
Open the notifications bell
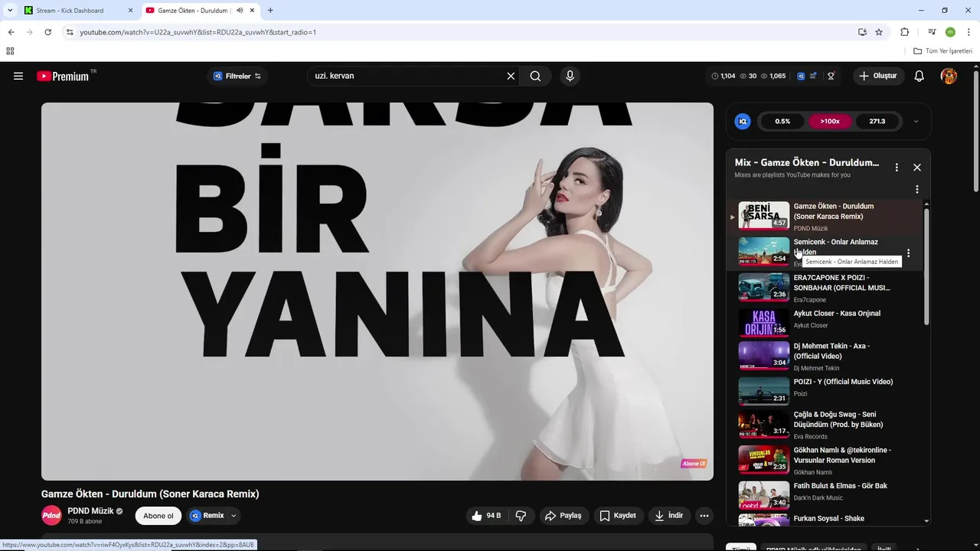(x=920, y=76)
